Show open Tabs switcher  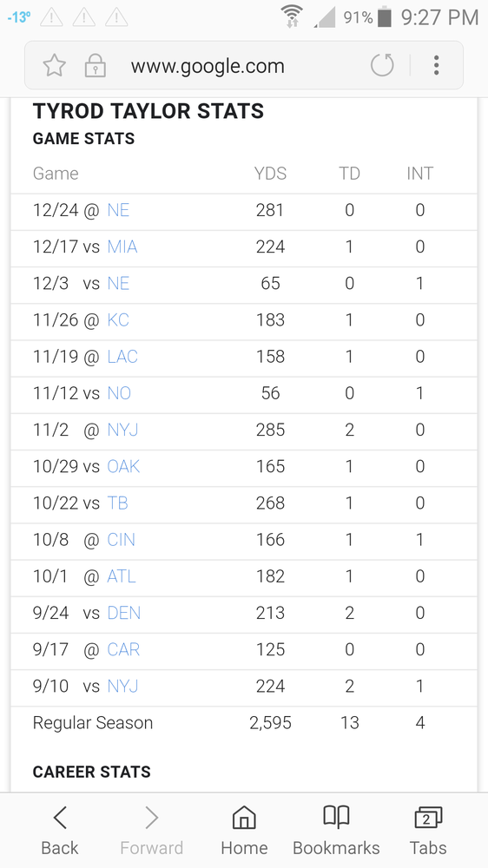click(428, 831)
